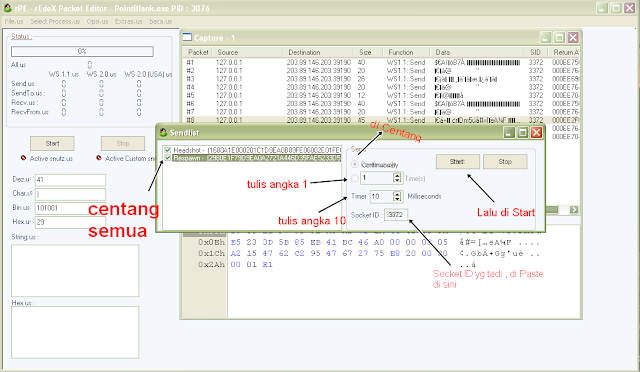The image size is (640, 372).
Task: Click the scroll right arrow in Capture
Action: tap(574, 209)
